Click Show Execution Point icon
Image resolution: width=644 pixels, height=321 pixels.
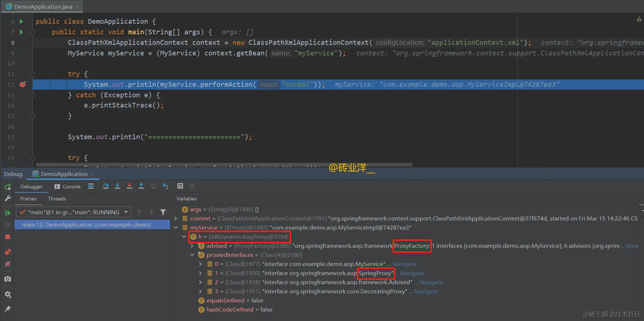point(91,186)
